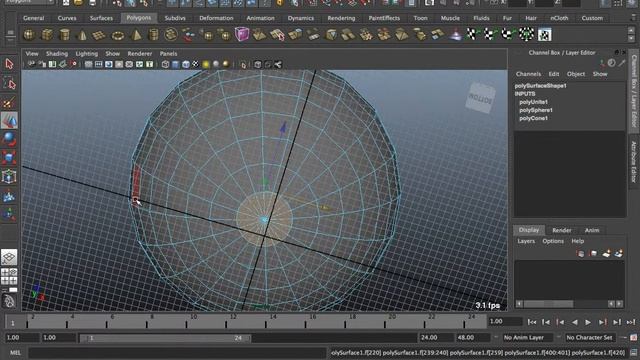Switch to single perspective view layout

[x=9, y=257]
